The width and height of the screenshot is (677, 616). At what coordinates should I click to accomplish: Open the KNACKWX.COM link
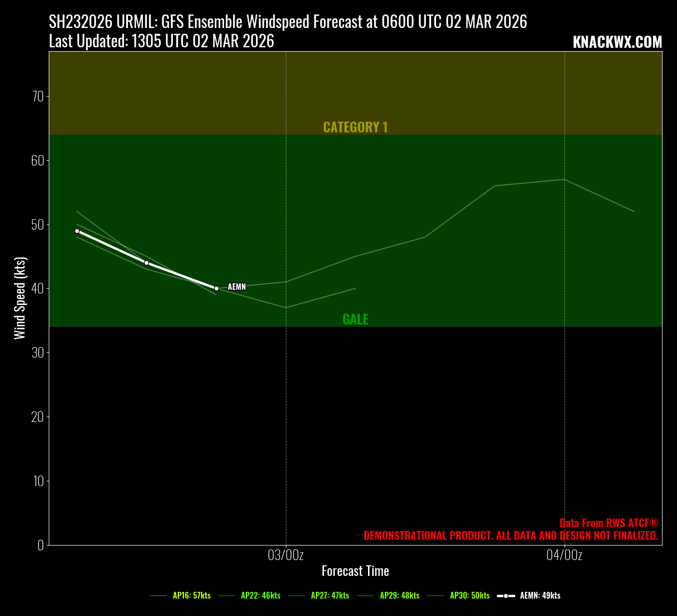[617, 42]
